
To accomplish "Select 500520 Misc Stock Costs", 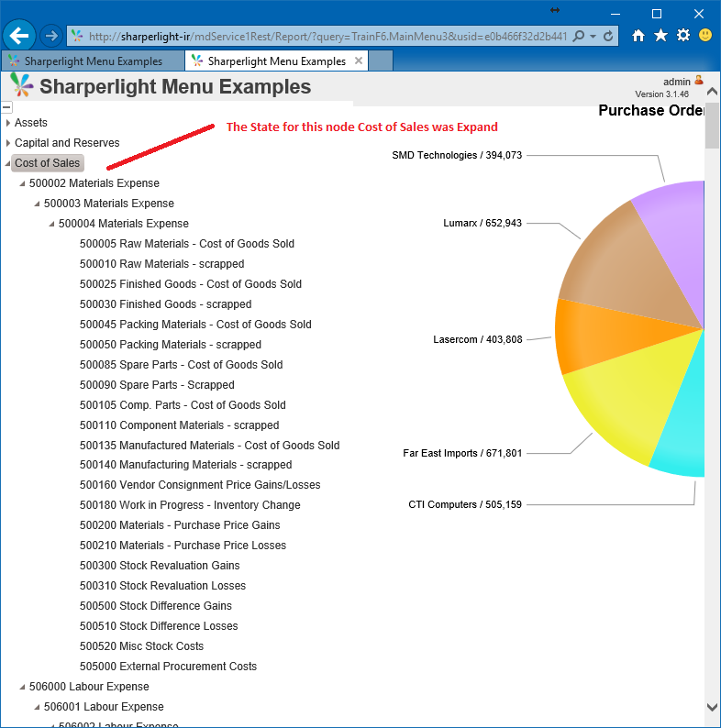I will [x=141, y=646].
